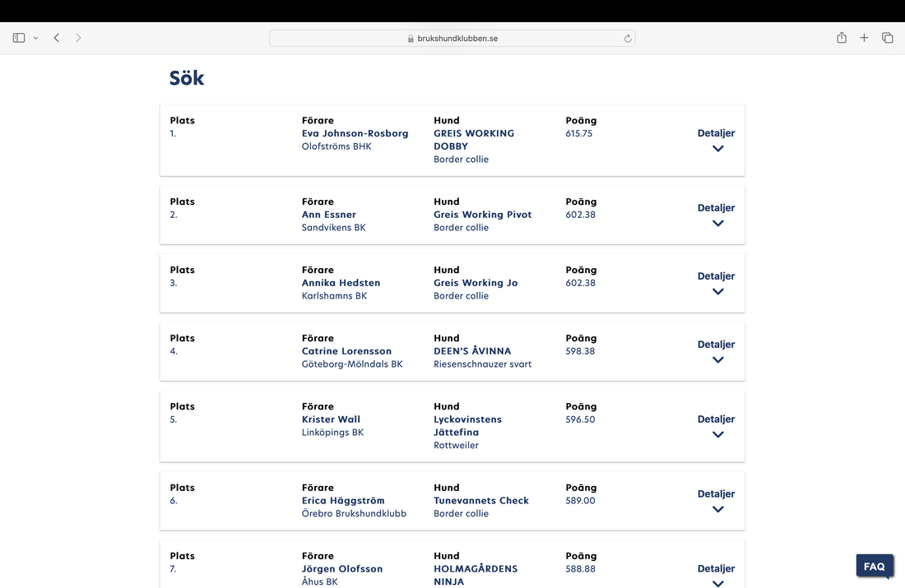Toggle the Safari sidebar icon
This screenshot has width=905, height=588.
pyautogui.click(x=19, y=38)
